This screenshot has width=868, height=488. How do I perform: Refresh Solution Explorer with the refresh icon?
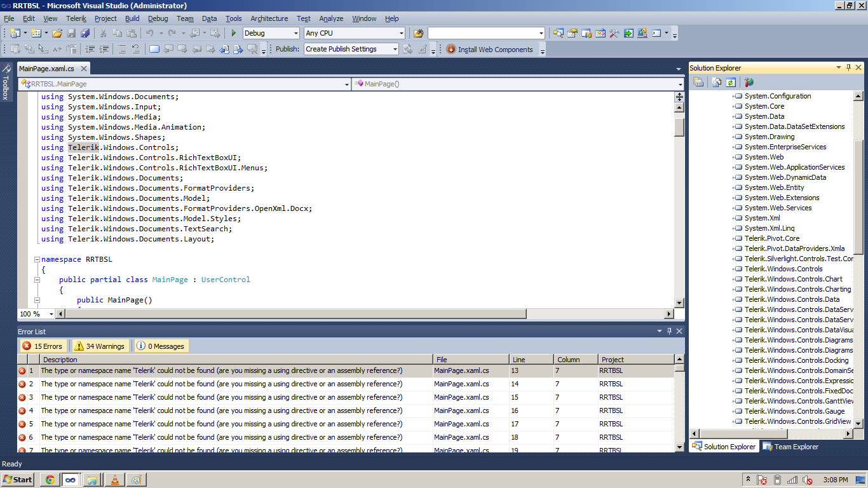[731, 82]
